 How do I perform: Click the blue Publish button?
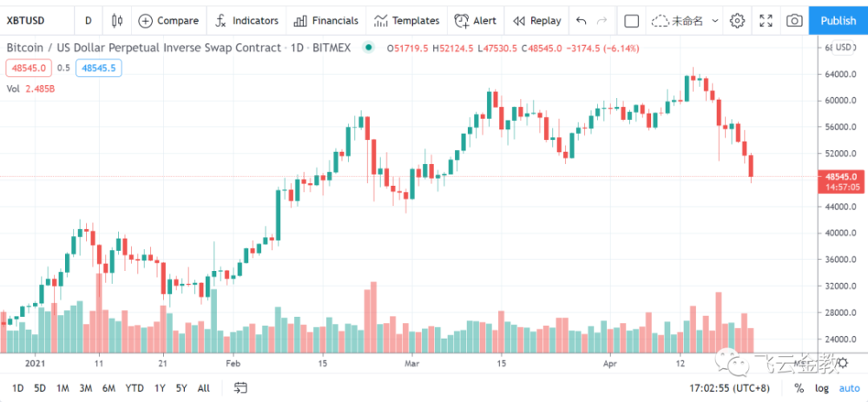click(838, 20)
